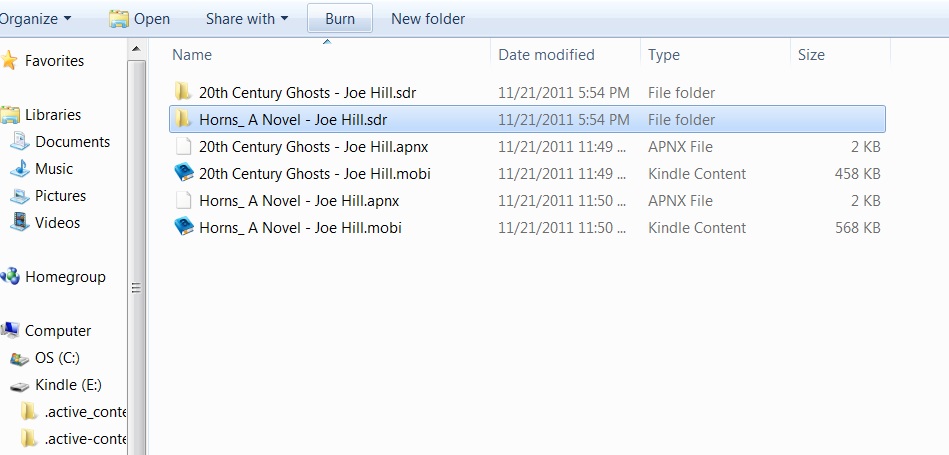This screenshot has height=455, width=949.
Task: Click the Favorites star icon
Action: pos(10,61)
